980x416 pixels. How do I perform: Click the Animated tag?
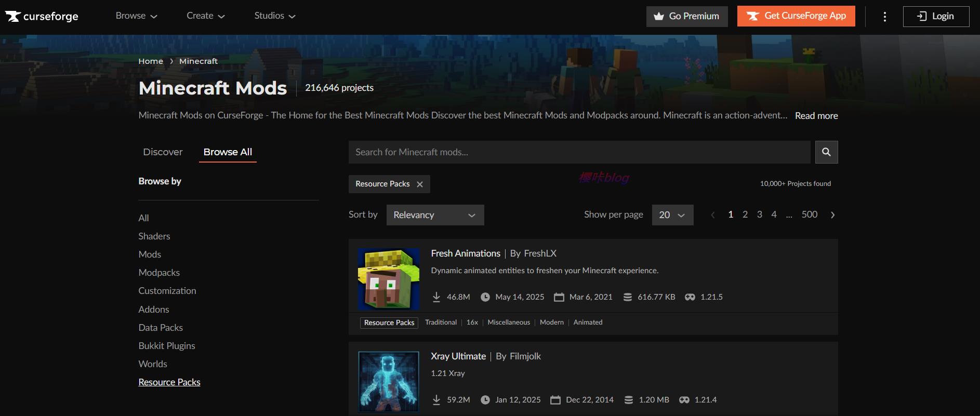[588, 323]
